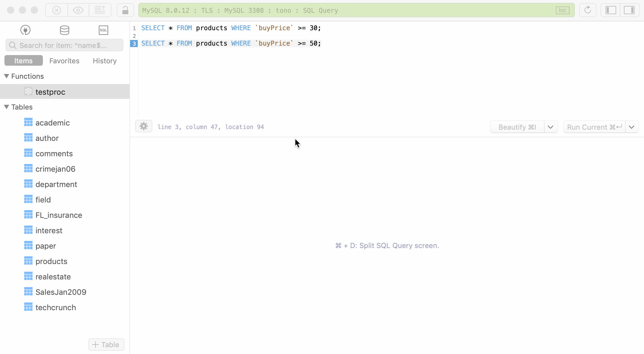This screenshot has height=354, width=644.
Task: Open the Run Current dropdown arrow
Action: pos(632,127)
